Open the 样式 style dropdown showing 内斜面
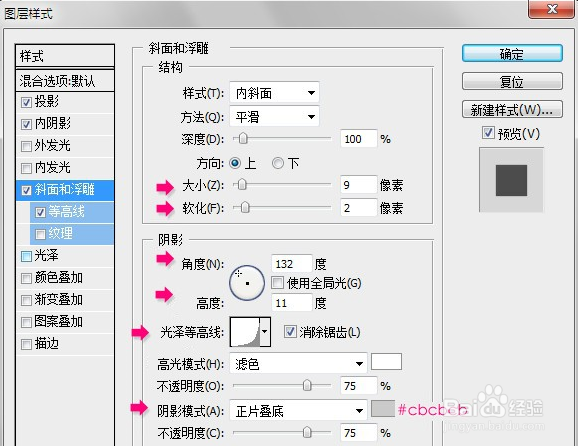578x446 pixels. (x=274, y=93)
